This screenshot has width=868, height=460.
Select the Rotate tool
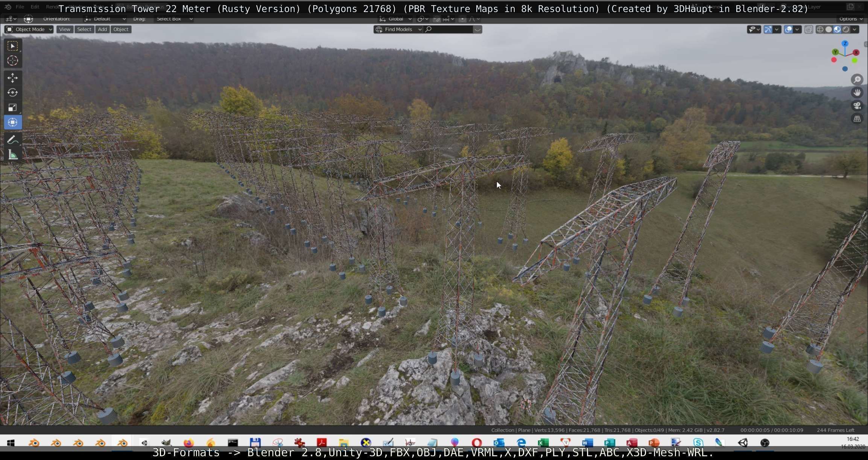coord(12,93)
